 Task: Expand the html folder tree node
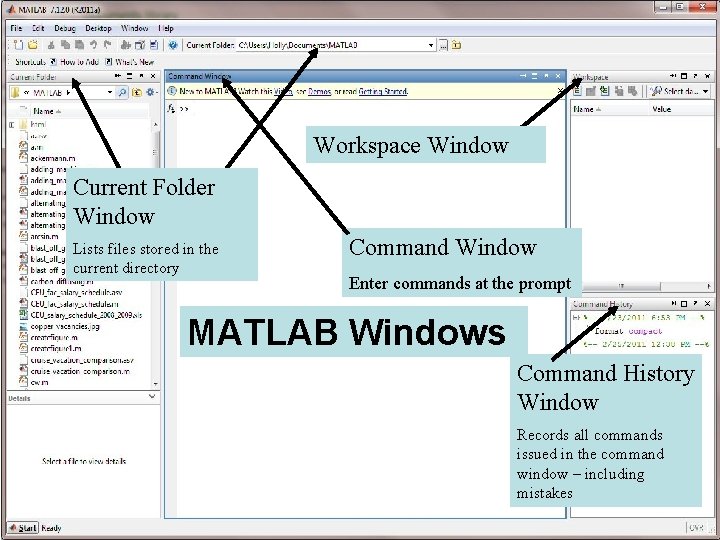point(11,124)
